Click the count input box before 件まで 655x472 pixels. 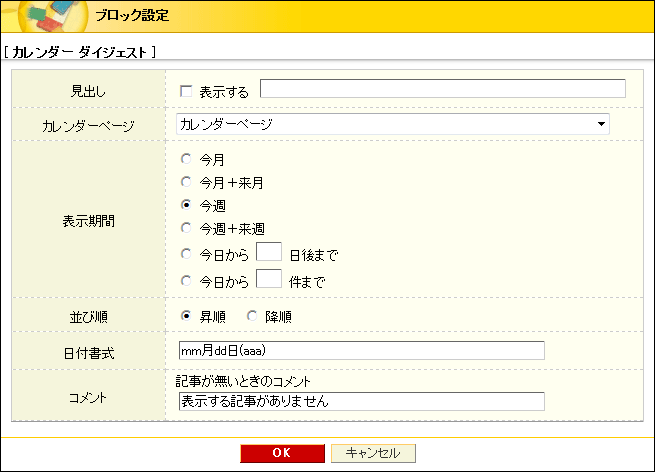(x=269, y=279)
